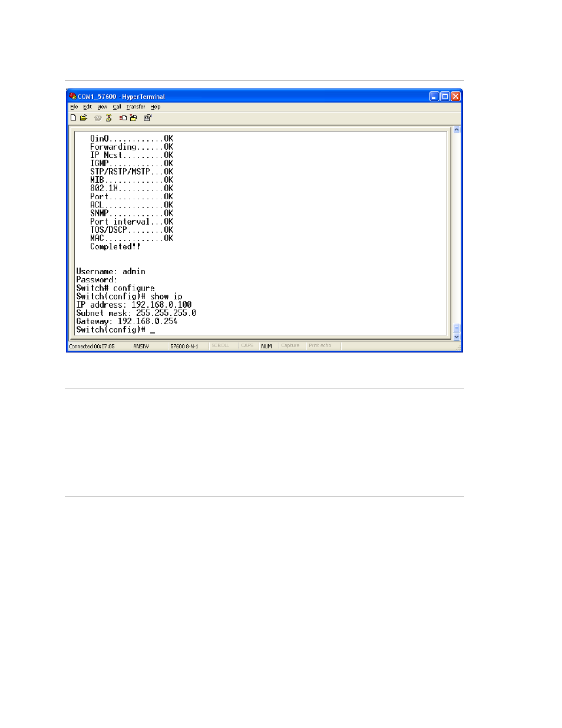Click the 'Subnet mask: 255.255.255.0' line
This screenshot has width=562, height=728.
coord(136,313)
